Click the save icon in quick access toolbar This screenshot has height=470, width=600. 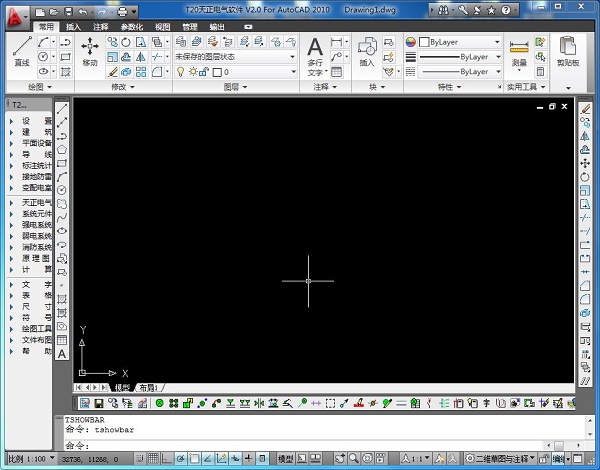[x=68, y=11]
